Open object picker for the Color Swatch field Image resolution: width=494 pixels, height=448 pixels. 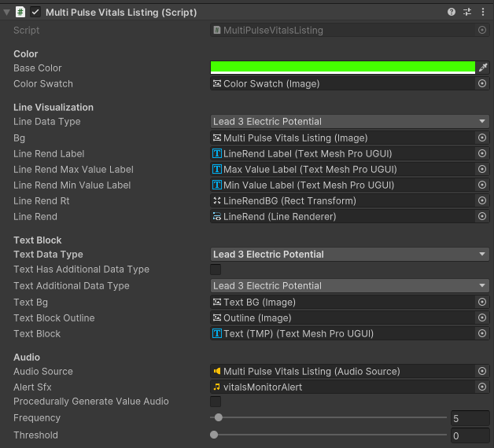[482, 84]
